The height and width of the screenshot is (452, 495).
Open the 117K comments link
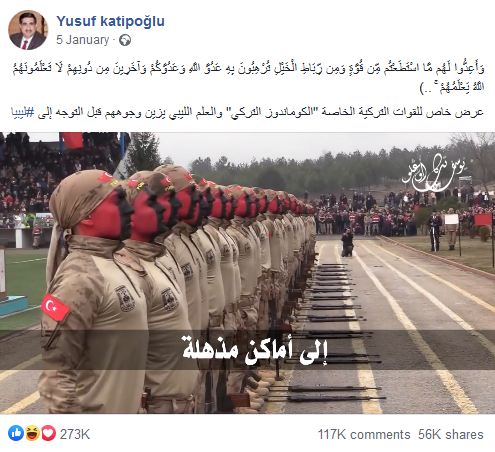(364, 435)
